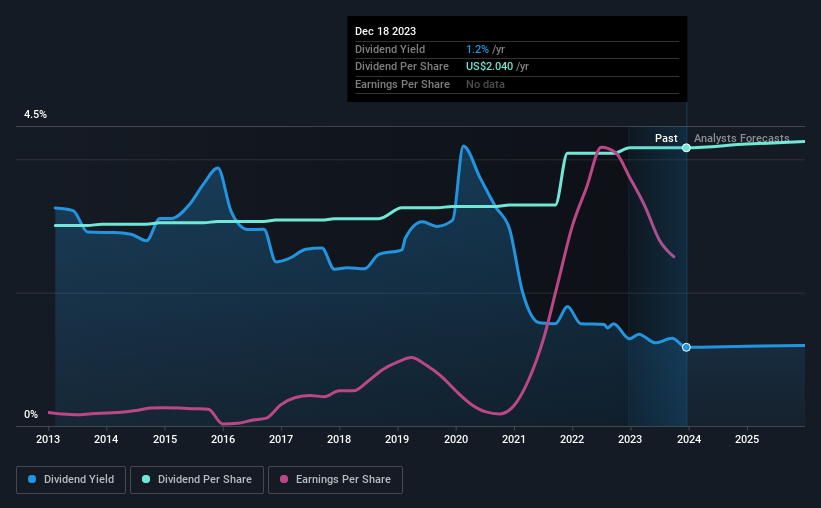Click the 2017 x-axis label
This screenshot has width=821, height=508.
tap(281, 439)
